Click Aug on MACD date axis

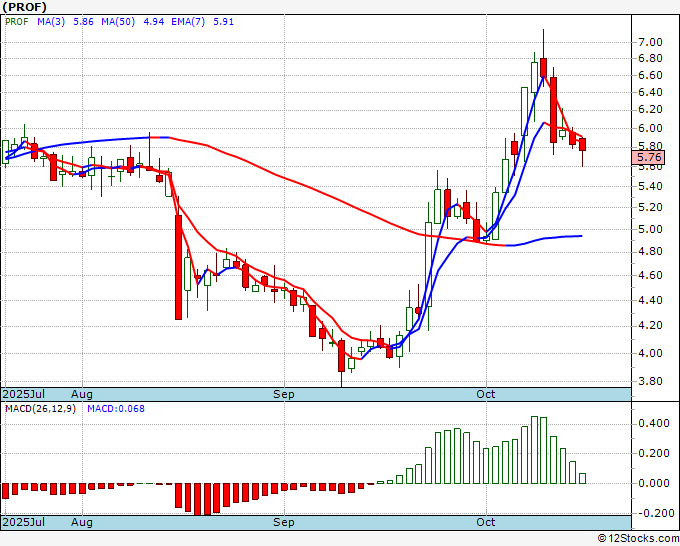(82, 522)
